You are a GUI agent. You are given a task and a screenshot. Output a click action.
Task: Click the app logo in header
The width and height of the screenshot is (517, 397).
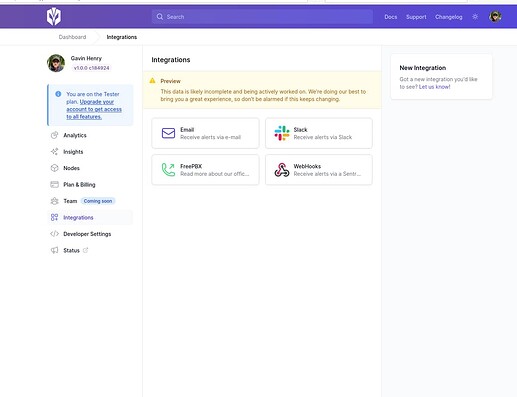pos(54,17)
